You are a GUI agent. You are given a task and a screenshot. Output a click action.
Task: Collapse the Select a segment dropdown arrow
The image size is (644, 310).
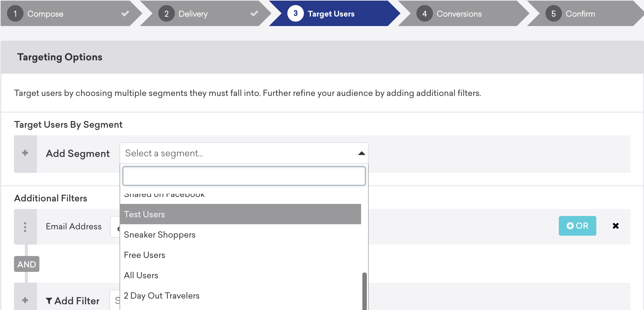pyautogui.click(x=361, y=153)
